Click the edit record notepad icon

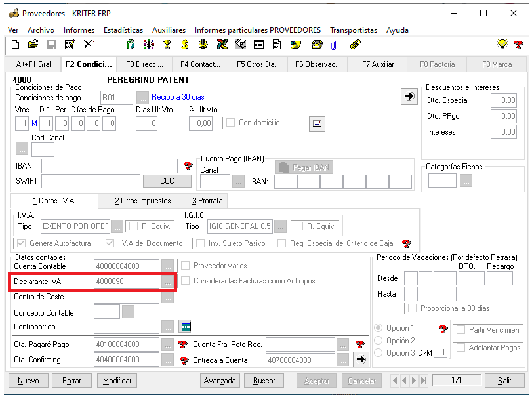coord(70,45)
